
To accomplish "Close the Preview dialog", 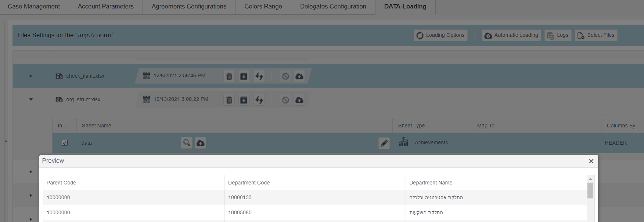I will 591,161.
